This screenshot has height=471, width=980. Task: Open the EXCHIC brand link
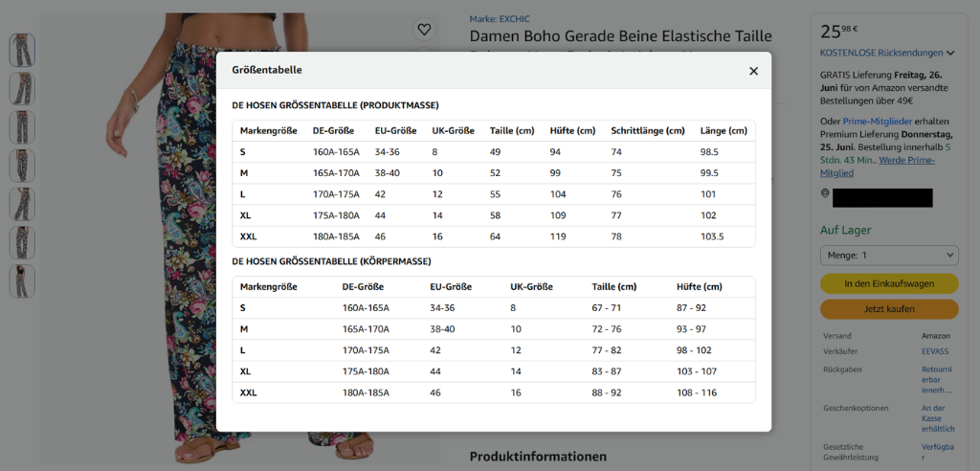500,19
